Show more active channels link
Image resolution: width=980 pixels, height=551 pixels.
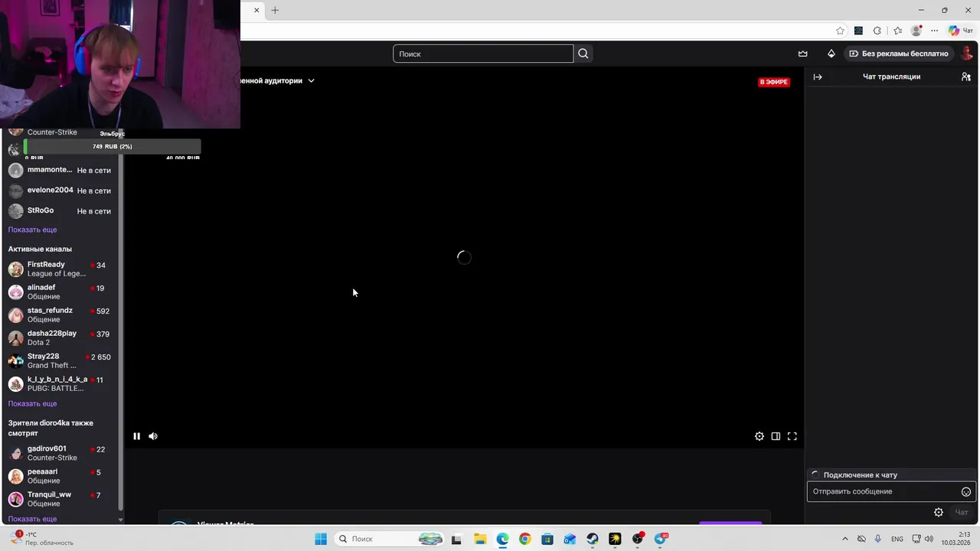32,403
